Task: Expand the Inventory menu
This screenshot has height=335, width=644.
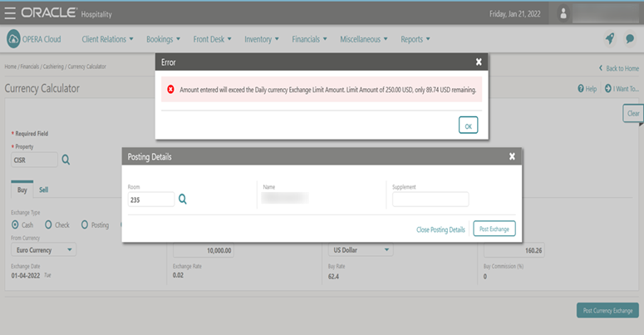Action: 262,39
